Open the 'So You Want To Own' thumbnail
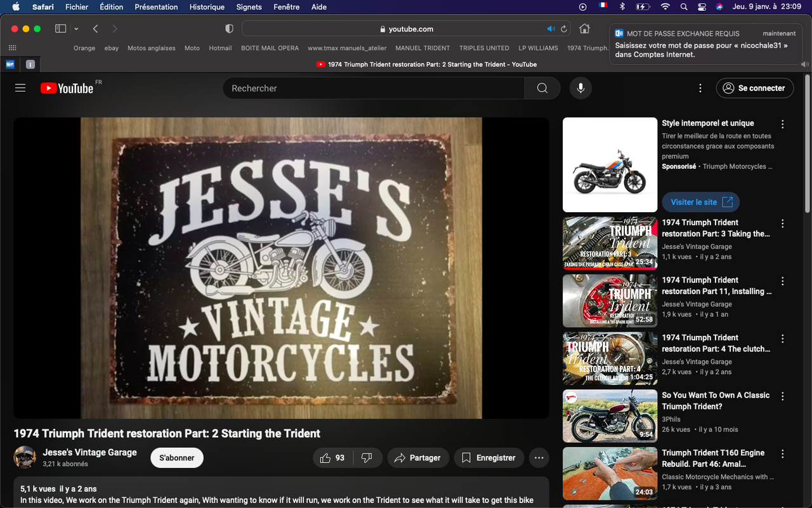Image resolution: width=812 pixels, height=508 pixels. pos(610,416)
